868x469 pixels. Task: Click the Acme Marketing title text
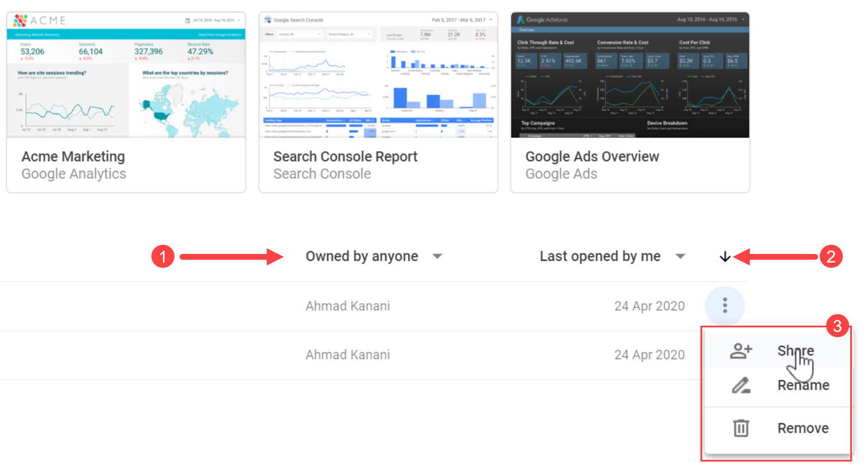[x=73, y=157]
